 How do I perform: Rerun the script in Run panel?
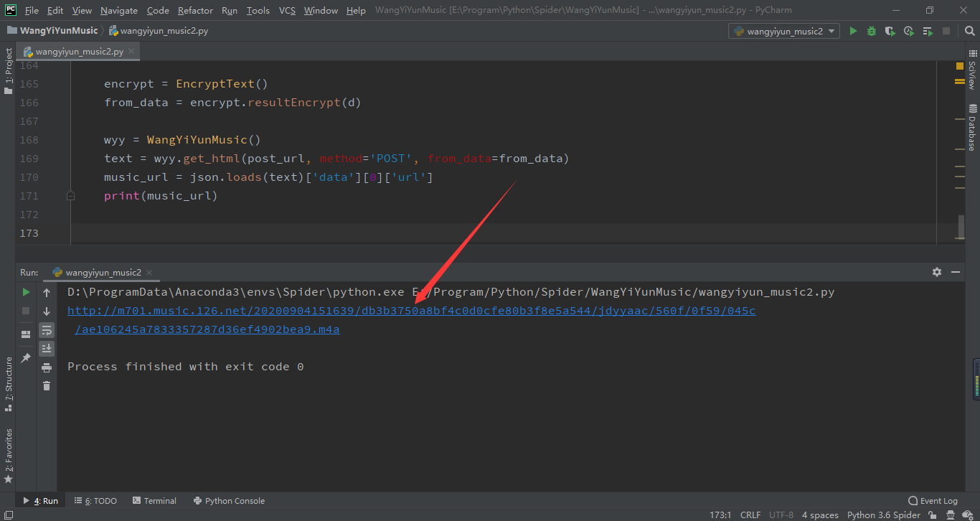(x=26, y=292)
